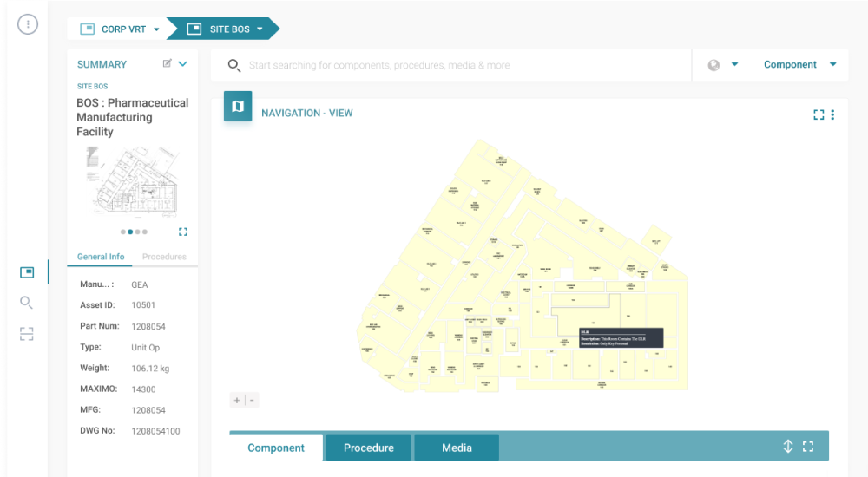The width and height of the screenshot is (868, 477).
Task: Click the SUMMARY panel heading
Action: click(x=102, y=64)
